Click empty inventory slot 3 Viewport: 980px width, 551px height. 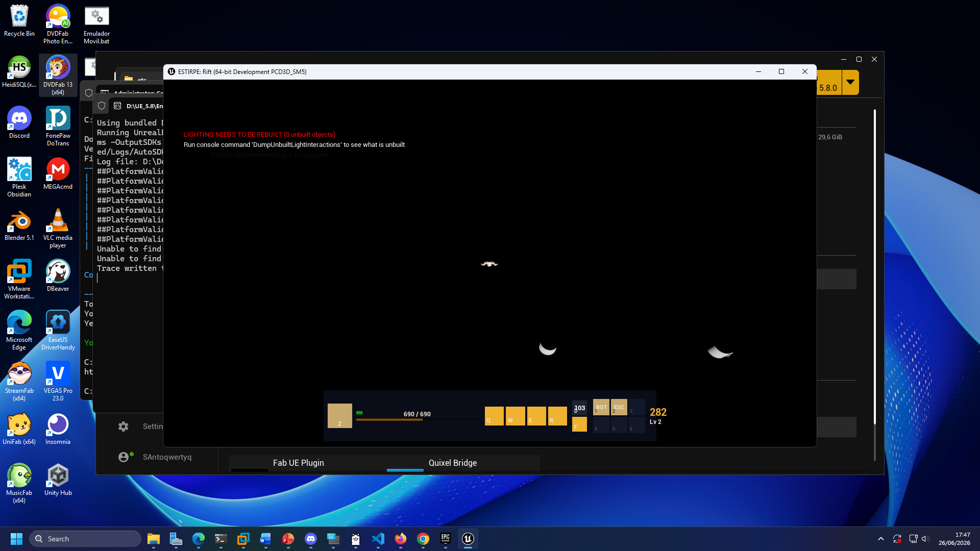point(636,407)
